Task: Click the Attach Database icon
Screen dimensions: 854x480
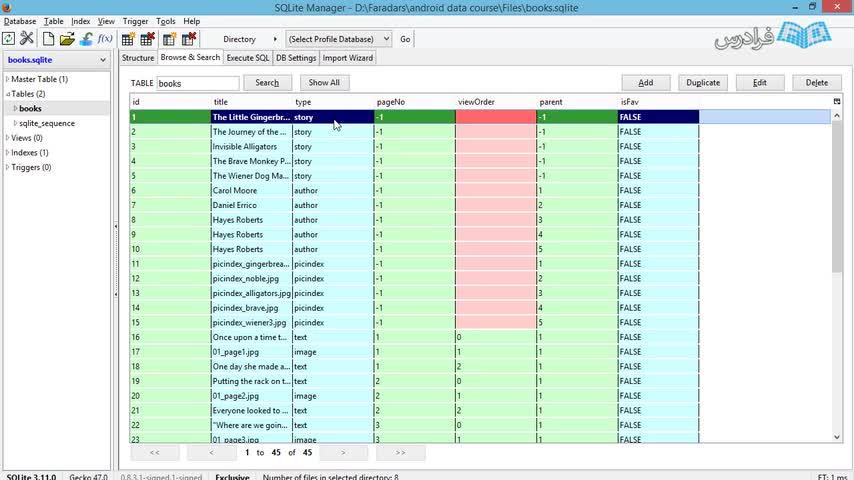Action: 86,39
